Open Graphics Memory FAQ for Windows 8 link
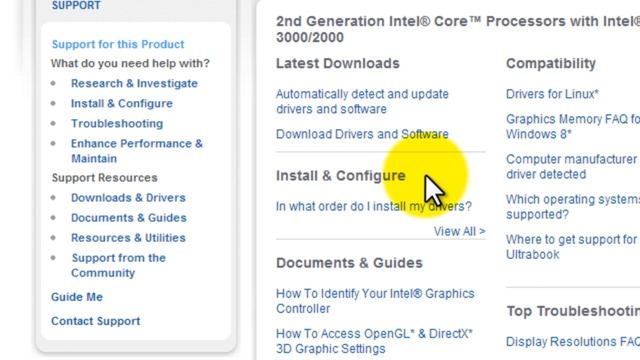Viewport: 640px width, 360px height. coord(573,127)
